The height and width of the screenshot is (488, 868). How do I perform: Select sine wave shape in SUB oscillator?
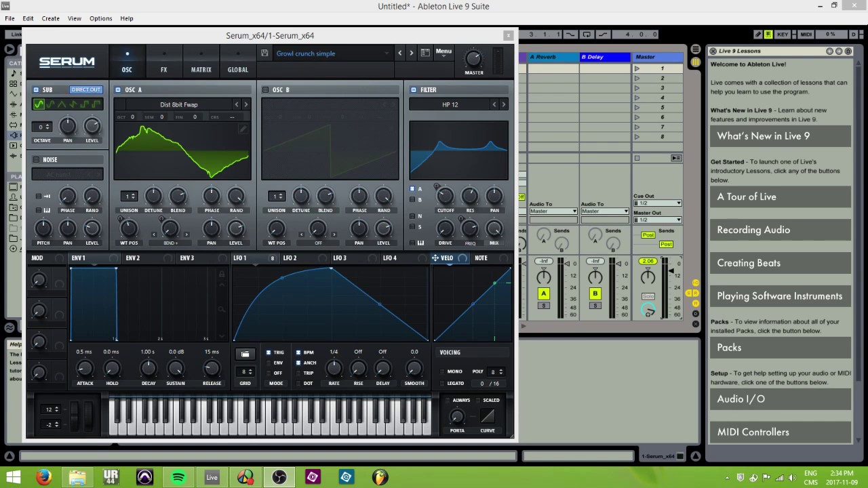pyautogui.click(x=39, y=104)
